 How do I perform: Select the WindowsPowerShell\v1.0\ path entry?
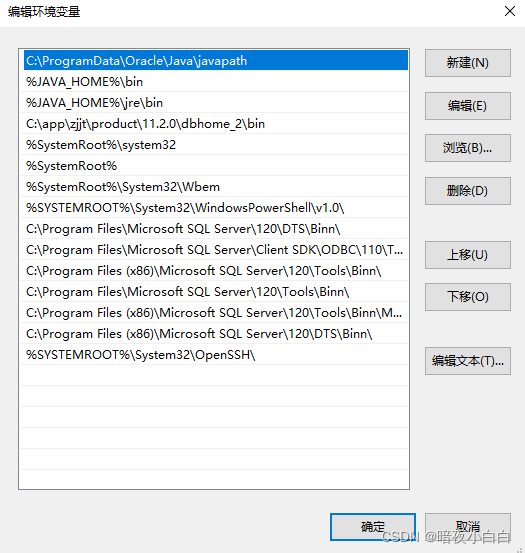[x=214, y=208]
